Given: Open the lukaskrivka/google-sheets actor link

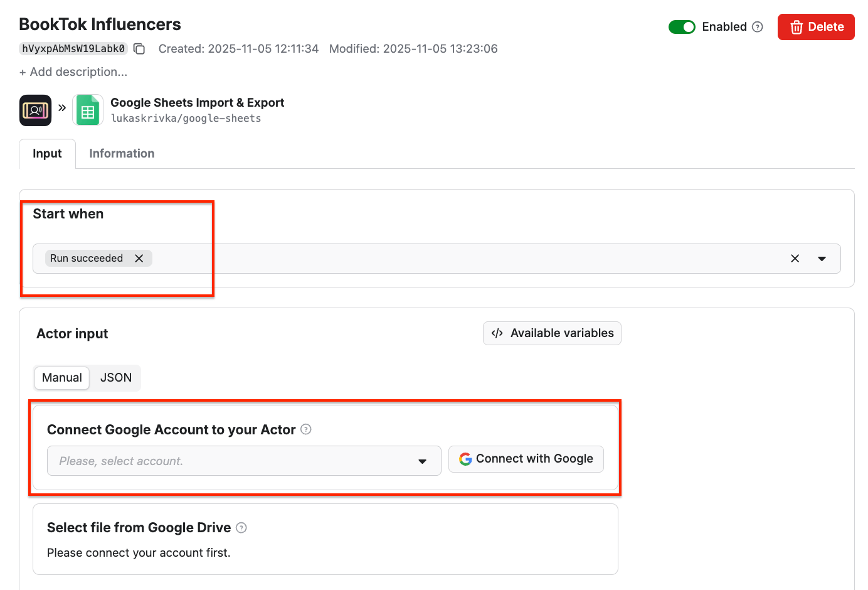Looking at the screenshot, I should (x=186, y=117).
